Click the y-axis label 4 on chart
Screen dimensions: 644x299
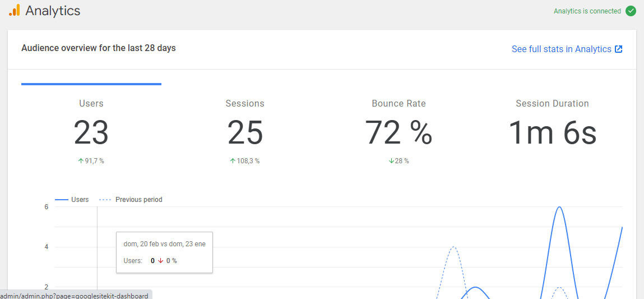coord(47,247)
